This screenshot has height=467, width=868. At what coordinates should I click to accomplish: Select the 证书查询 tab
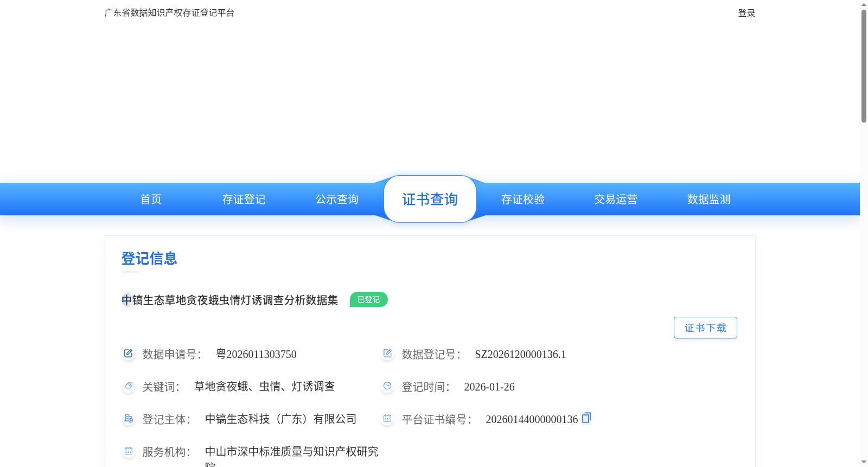(x=430, y=199)
